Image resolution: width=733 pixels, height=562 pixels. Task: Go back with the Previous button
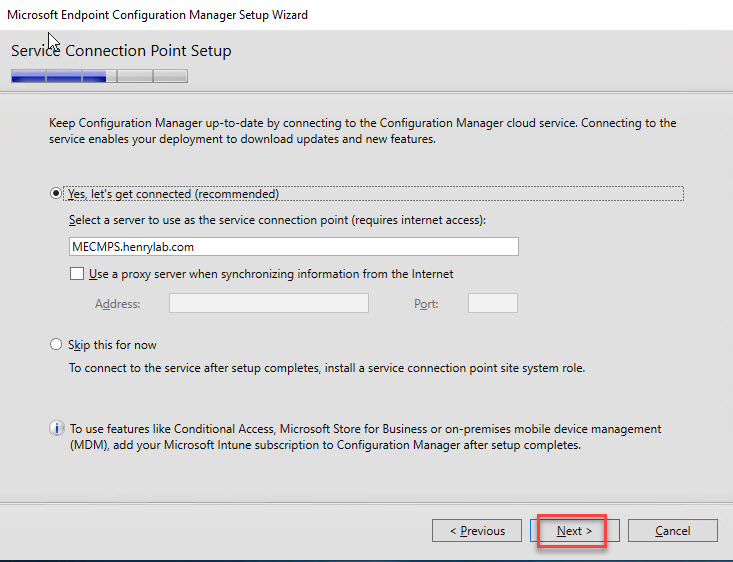[x=476, y=531]
